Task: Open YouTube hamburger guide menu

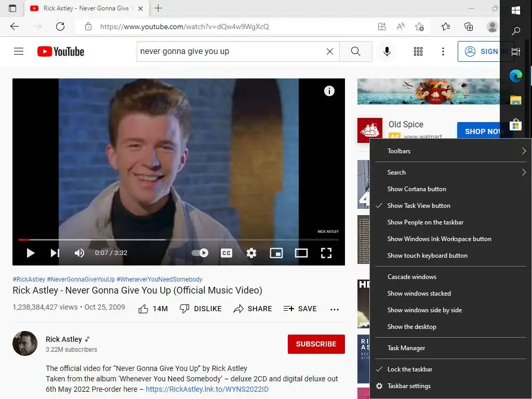Action: (x=19, y=51)
